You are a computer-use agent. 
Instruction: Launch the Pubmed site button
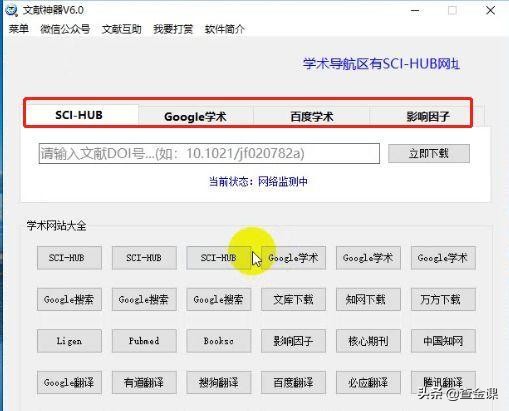(144, 341)
